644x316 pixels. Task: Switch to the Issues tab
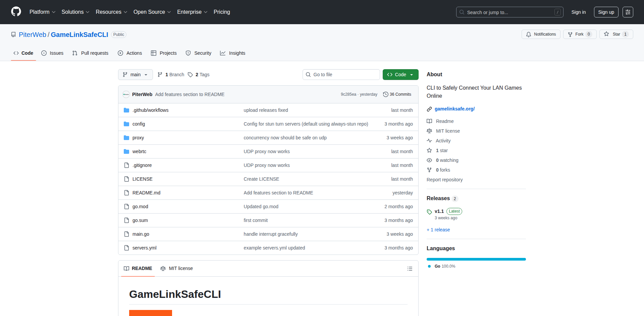[52, 53]
